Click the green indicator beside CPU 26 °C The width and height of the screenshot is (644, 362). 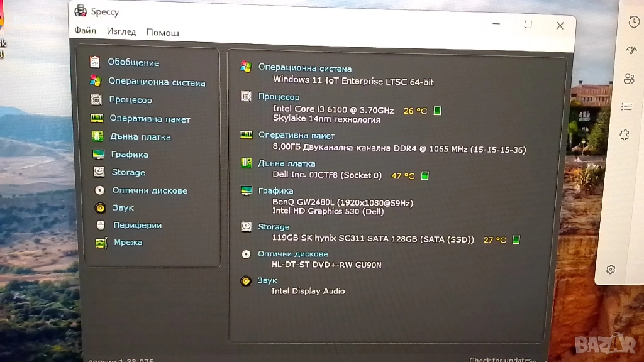pos(438,111)
